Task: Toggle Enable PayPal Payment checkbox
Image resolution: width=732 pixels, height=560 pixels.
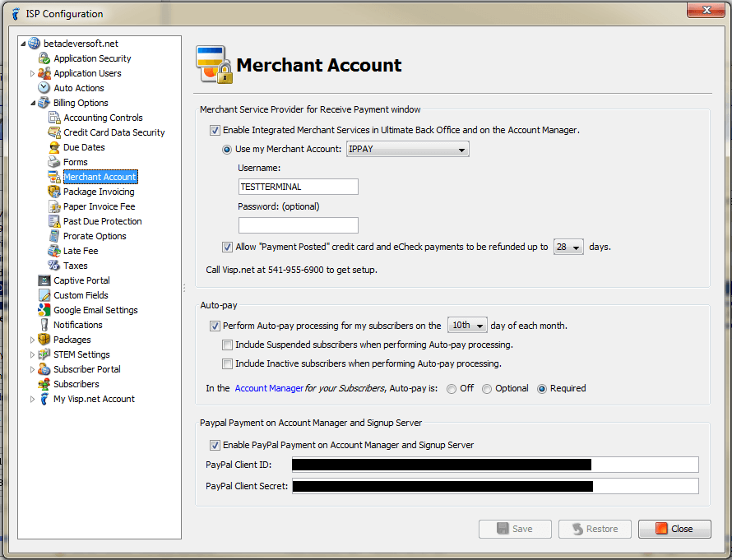Action: click(215, 445)
